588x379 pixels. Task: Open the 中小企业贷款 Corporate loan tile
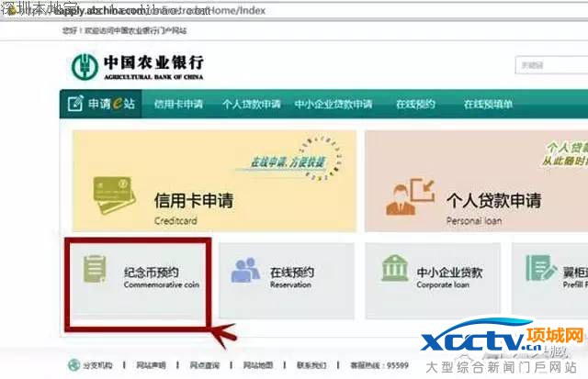pyautogui.click(x=432, y=276)
